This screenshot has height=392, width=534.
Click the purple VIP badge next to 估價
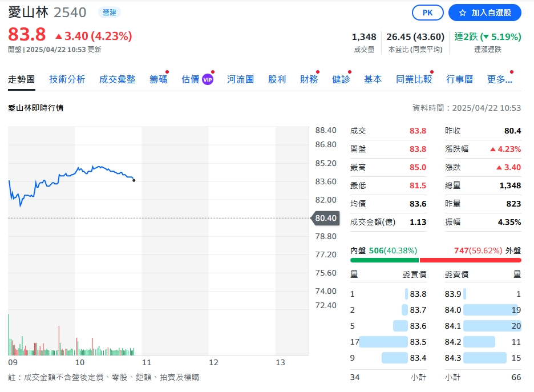click(x=208, y=79)
